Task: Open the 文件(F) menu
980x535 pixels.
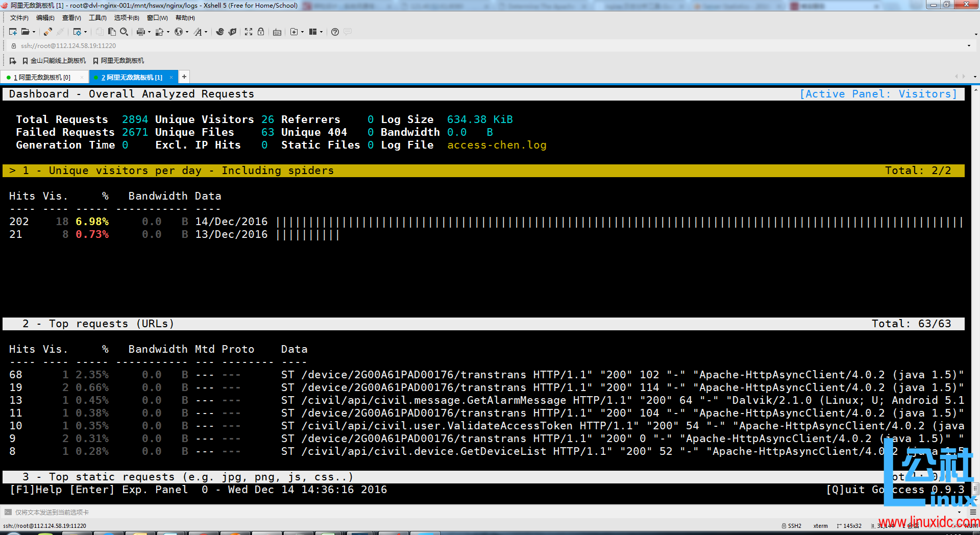Action: click(19, 18)
